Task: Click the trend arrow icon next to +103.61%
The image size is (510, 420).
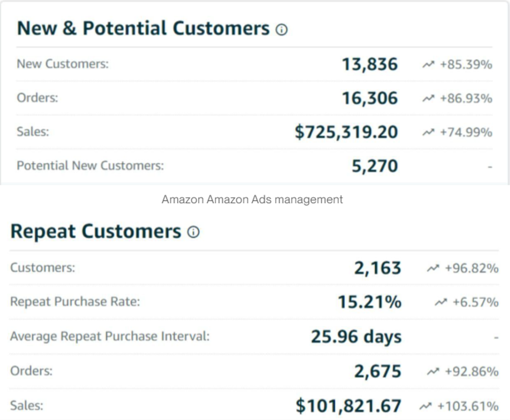Action: click(x=425, y=406)
